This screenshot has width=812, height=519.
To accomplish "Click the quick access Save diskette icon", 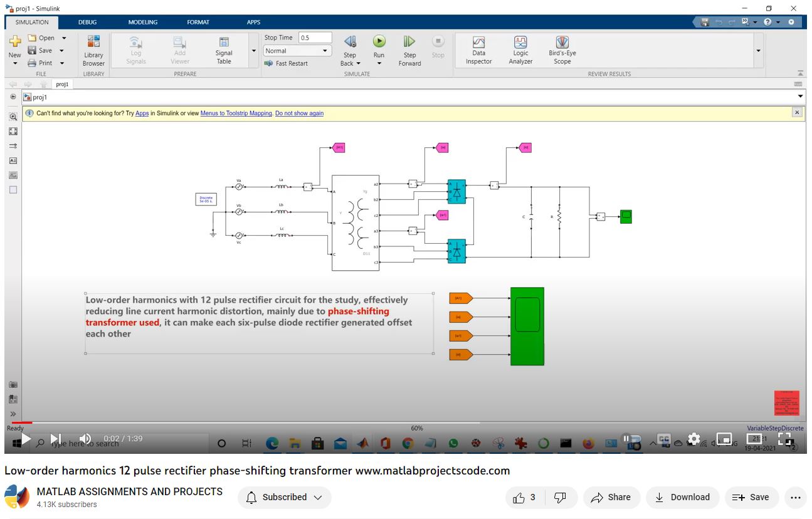I will [x=705, y=22].
